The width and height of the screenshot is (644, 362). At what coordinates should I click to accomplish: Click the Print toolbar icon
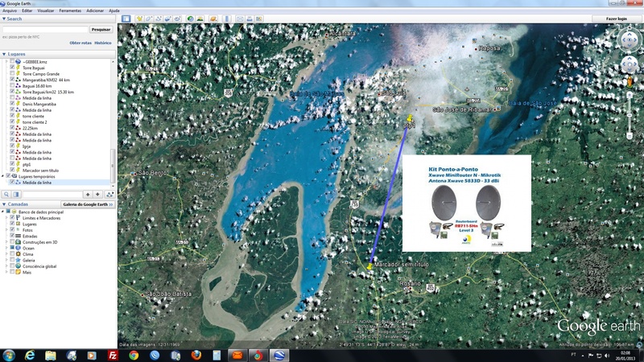click(250, 19)
